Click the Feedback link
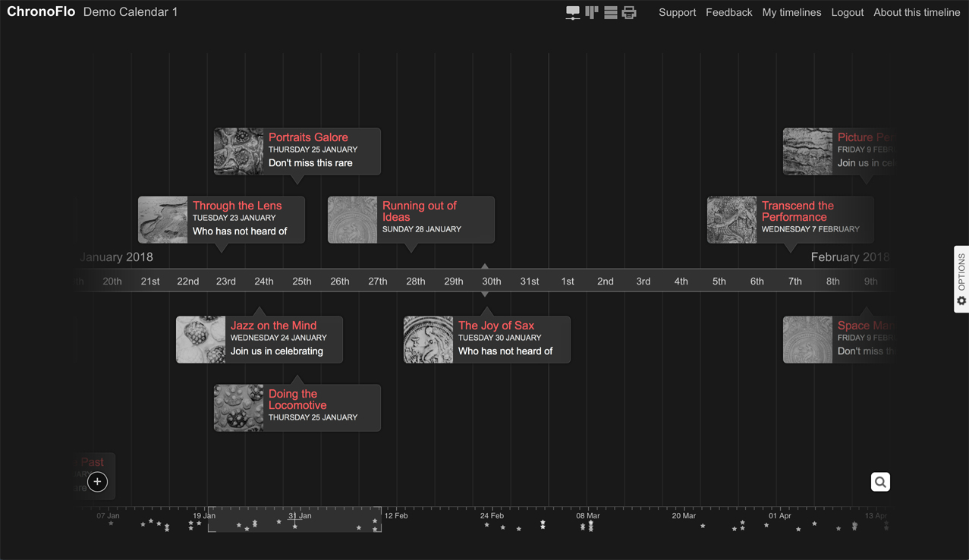 [728, 12]
